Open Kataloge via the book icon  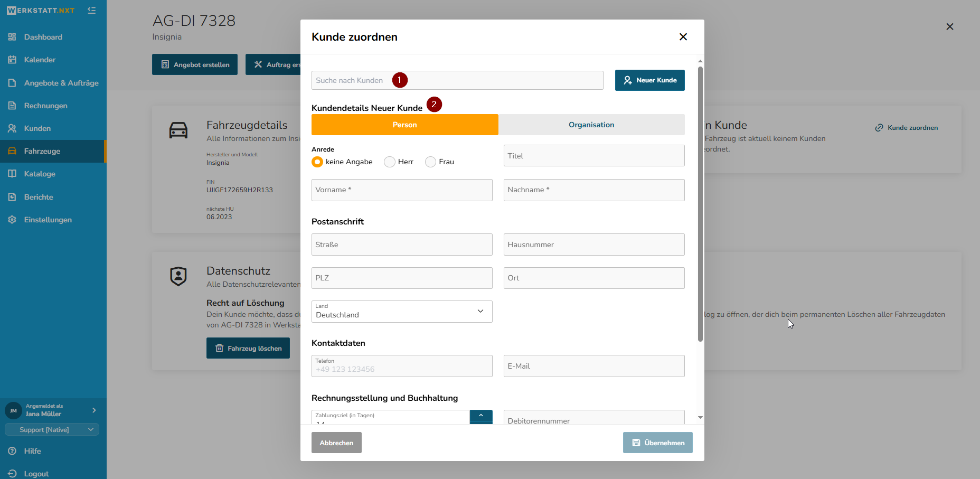tap(12, 174)
